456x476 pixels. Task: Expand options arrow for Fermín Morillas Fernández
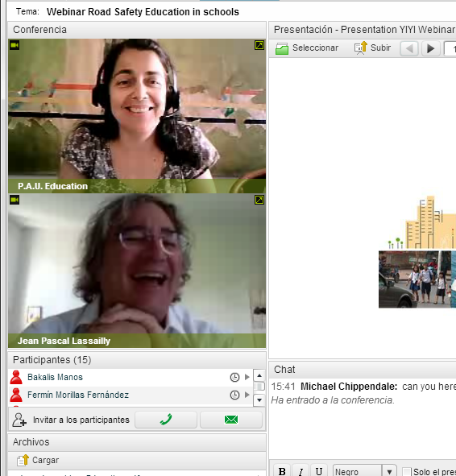[247, 395]
